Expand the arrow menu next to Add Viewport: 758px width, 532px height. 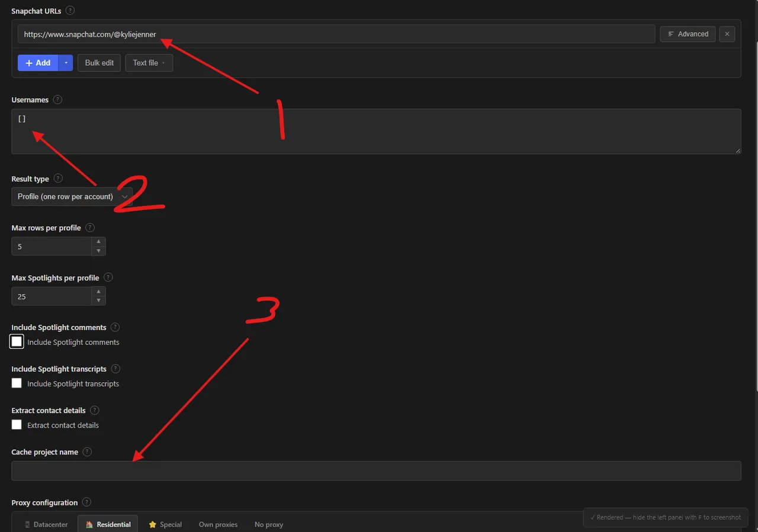(x=66, y=63)
